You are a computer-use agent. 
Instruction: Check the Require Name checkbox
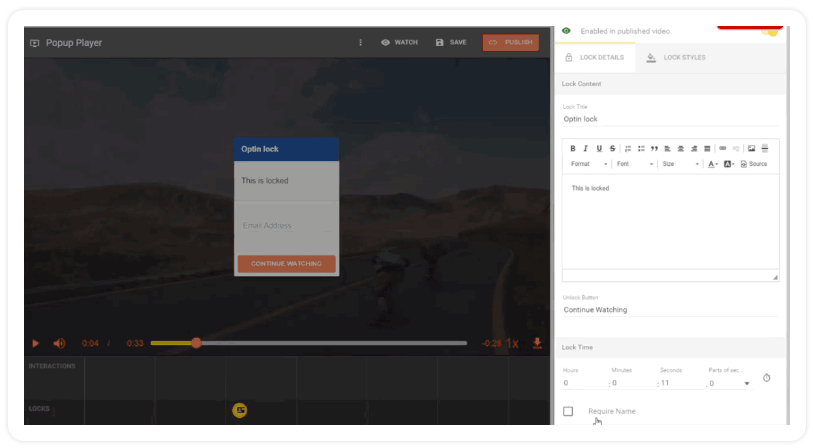pyautogui.click(x=568, y=411)
